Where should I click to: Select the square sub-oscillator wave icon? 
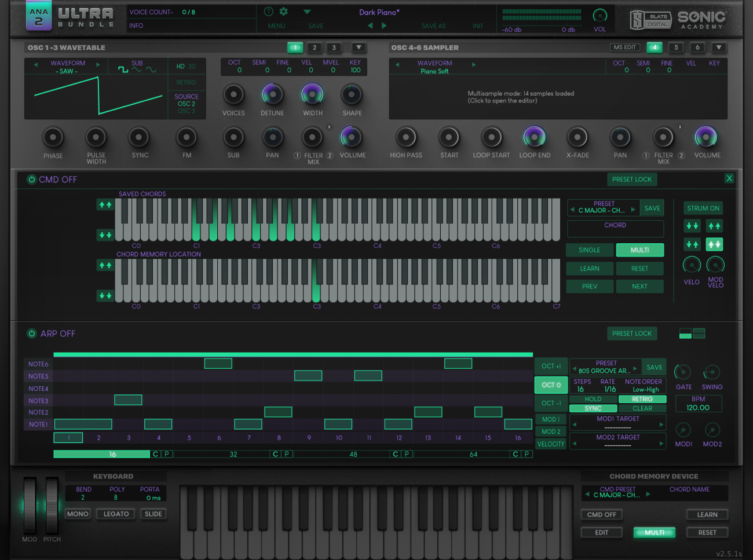(123, 70)
